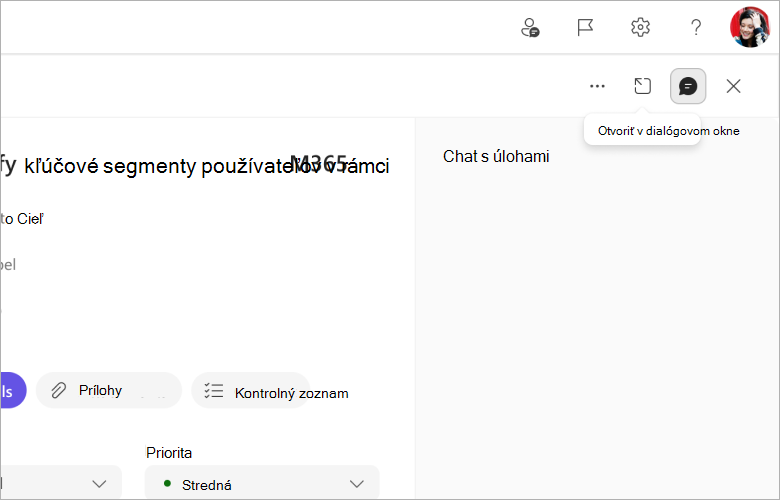Open the user profile avatar
Viewport: 780px width, 500px height.
point(750,27)
